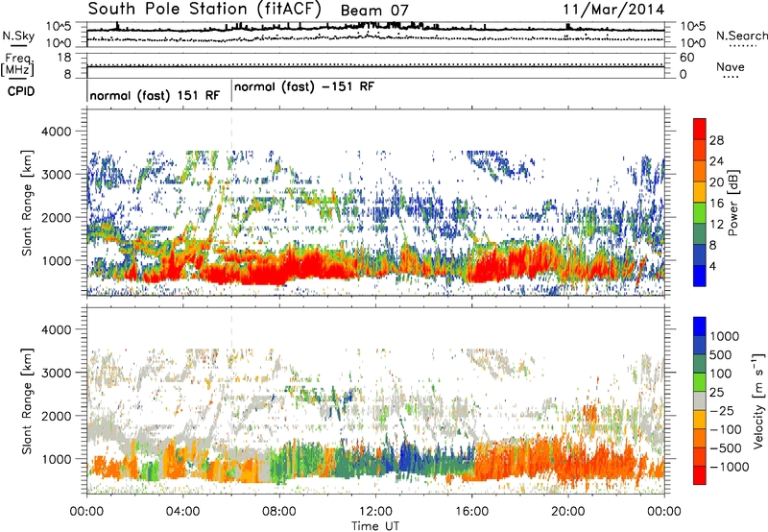The width and height of the screenshot is (768, 532).
Task: Click the "2000" range tick of the velocity panel
Action: pos(59,416)
